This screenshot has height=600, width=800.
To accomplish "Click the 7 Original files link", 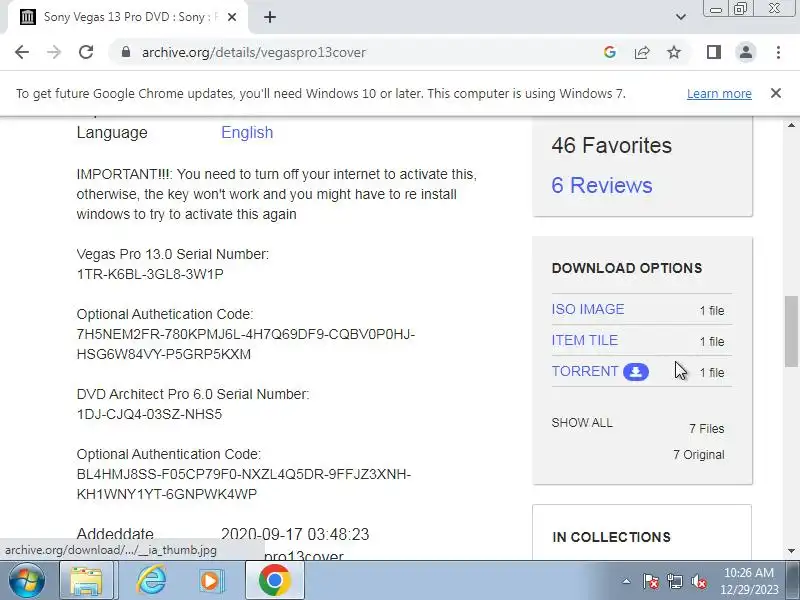I will (x=698, y=455).
